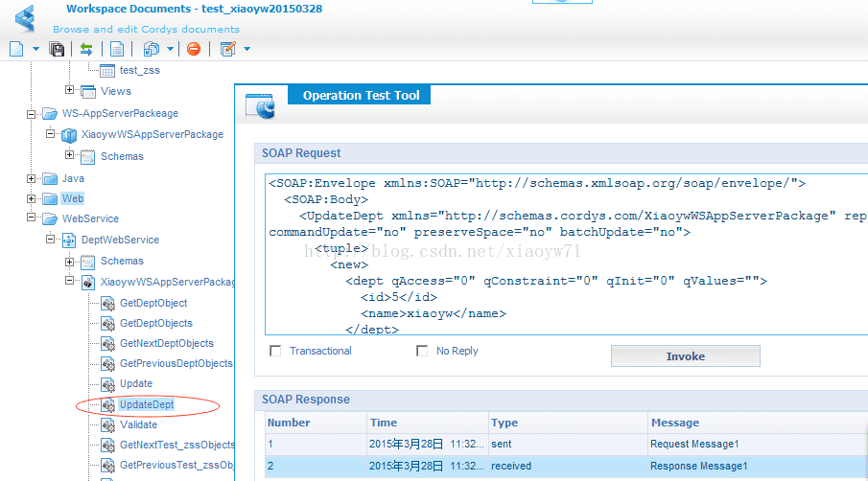Expand Schemas under DeptWebService
This screenshot has height=481, width=868.
69,262
